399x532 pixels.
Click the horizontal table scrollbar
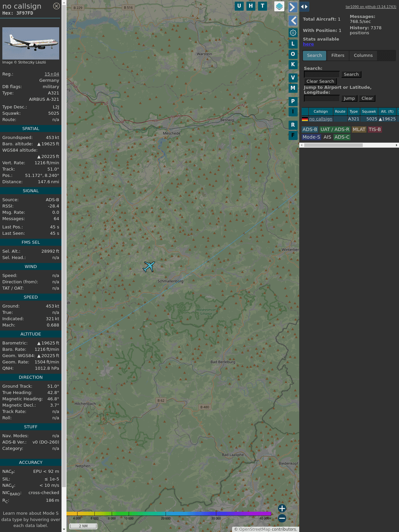(333, 145)
